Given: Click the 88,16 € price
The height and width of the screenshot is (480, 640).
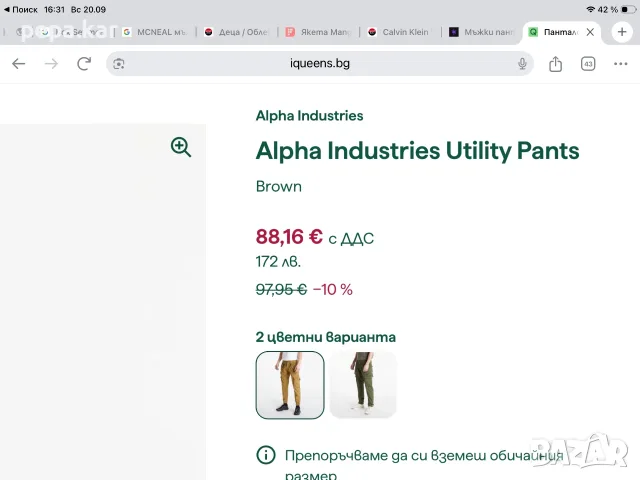Looking at the screenshot, I should 289,237.
